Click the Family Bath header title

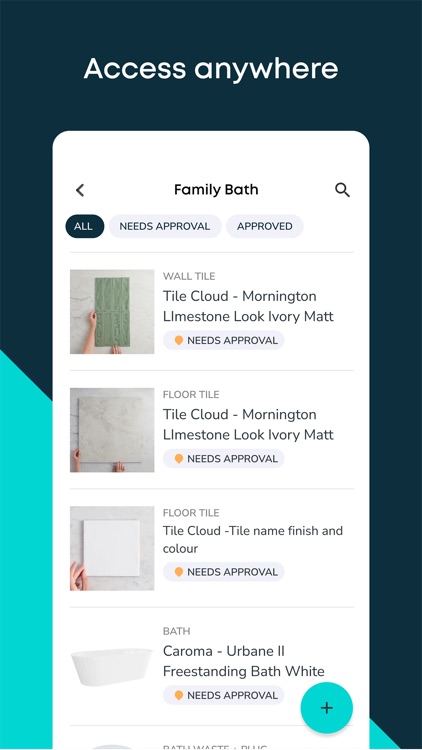pyautogui.click(x=216, y=190)
